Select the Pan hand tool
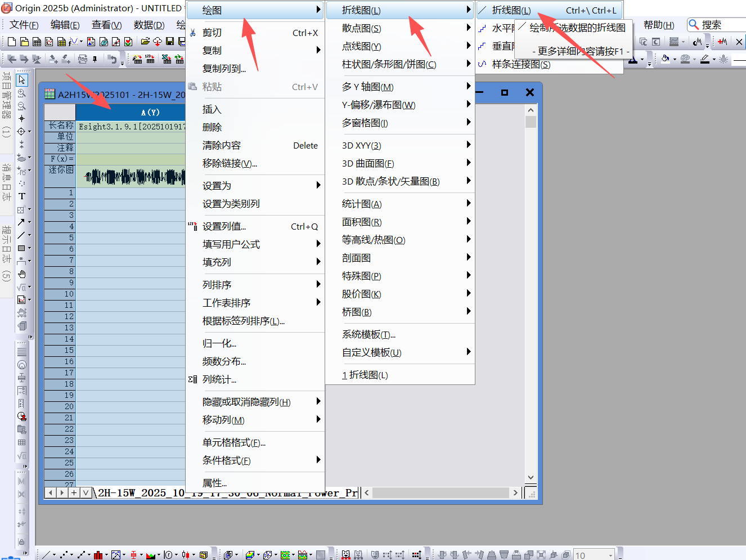746x560 pixels. coord(22,274)
